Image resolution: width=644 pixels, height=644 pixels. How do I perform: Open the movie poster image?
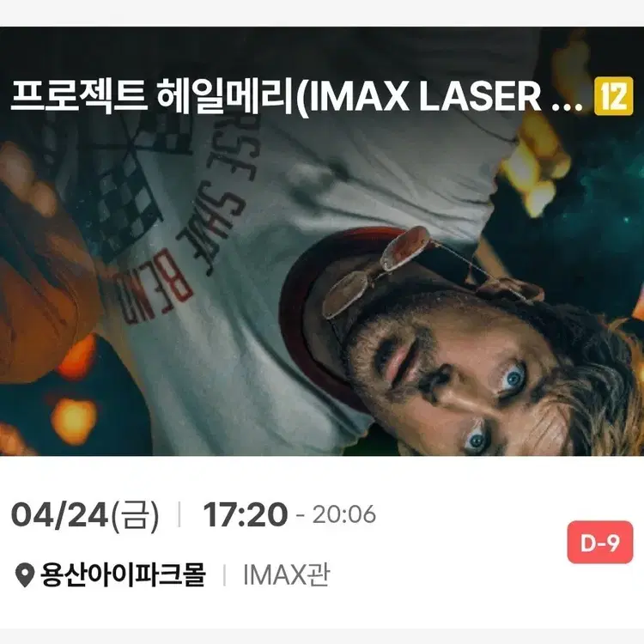click(x=322, y=241)
